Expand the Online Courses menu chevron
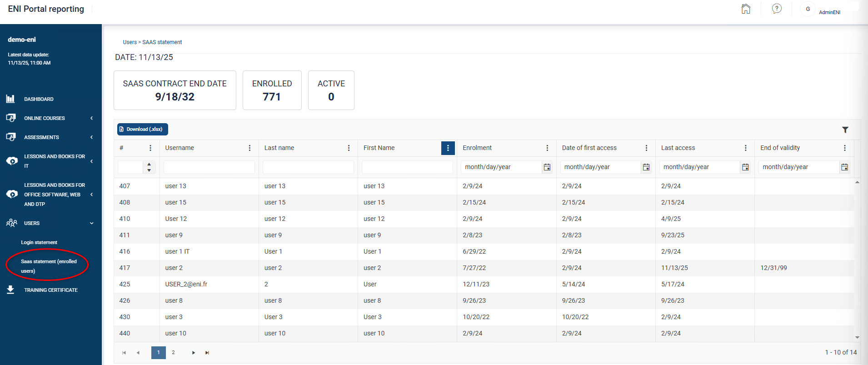The height and width of the screenshot is (365, 868). (x=91, y=118)
